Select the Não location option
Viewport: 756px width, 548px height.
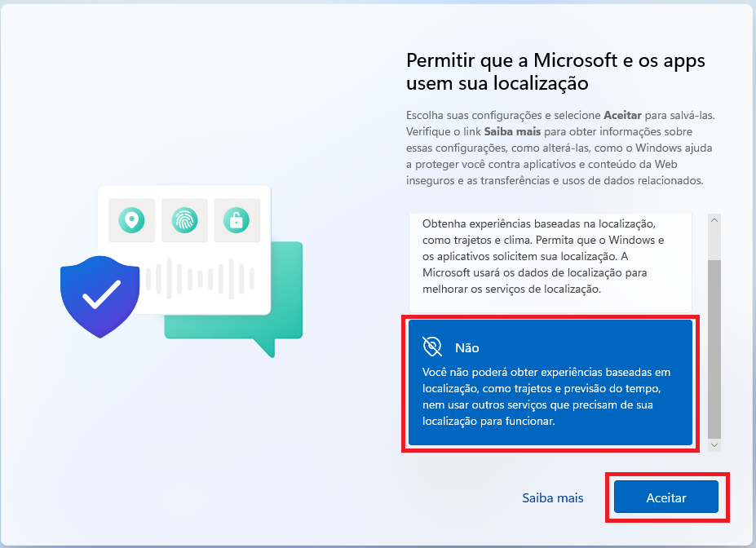(550, 382)
